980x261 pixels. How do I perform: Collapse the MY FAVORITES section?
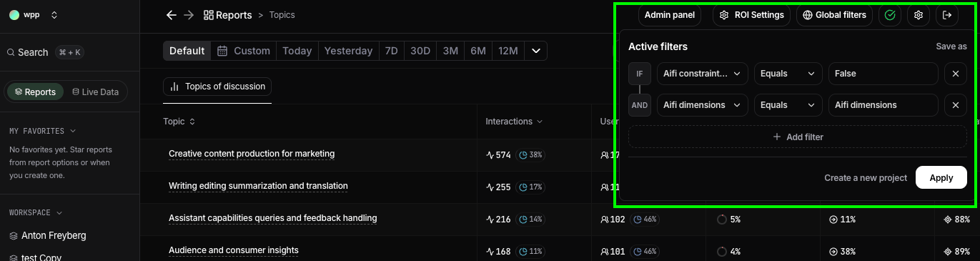(42, 131)
